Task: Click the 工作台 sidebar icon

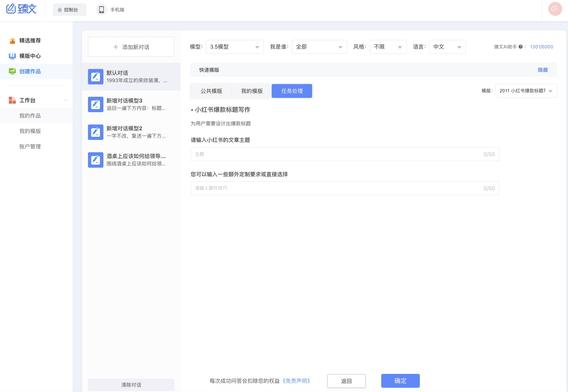Action: tap(12, 100)
